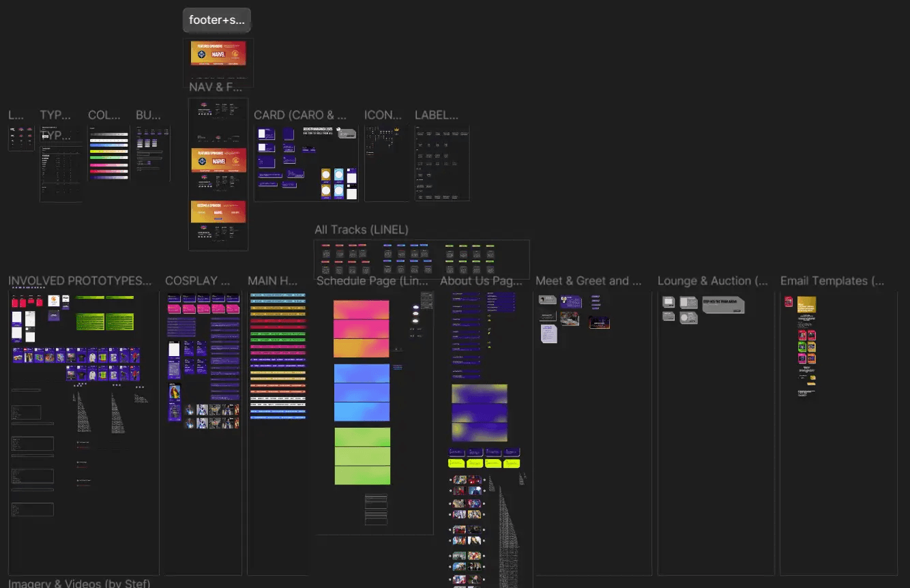Select the 'Meet & Greet and ...' section label
910x588 pixels.
tap(589, 281)
